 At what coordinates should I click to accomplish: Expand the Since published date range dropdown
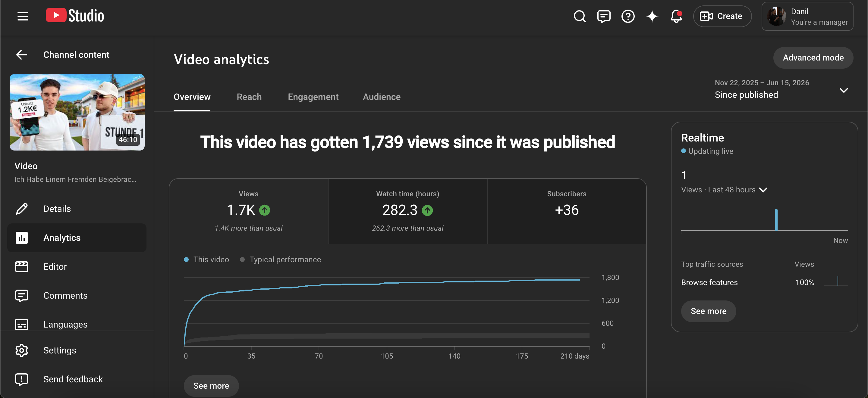point(781,89)
